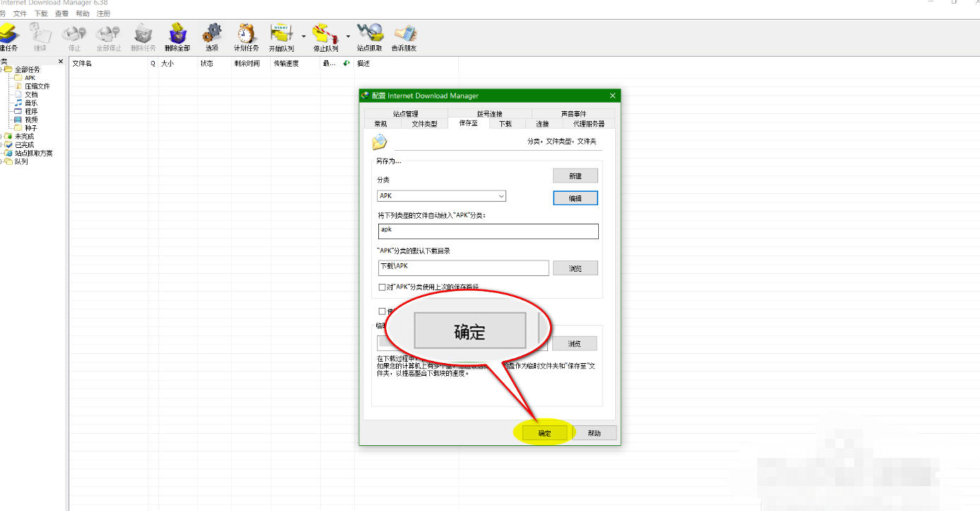Screen dimensions: 980x511
Task: Click the video icon beside 视频
Action: click(x=18, y=120)
